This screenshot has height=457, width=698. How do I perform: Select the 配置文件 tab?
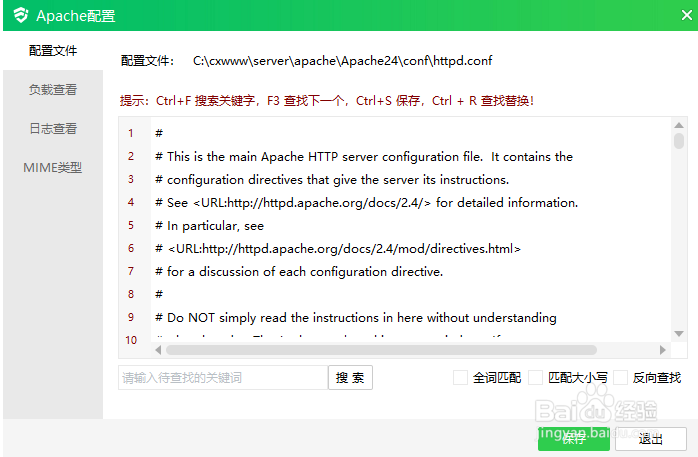[x=53, y=51]
